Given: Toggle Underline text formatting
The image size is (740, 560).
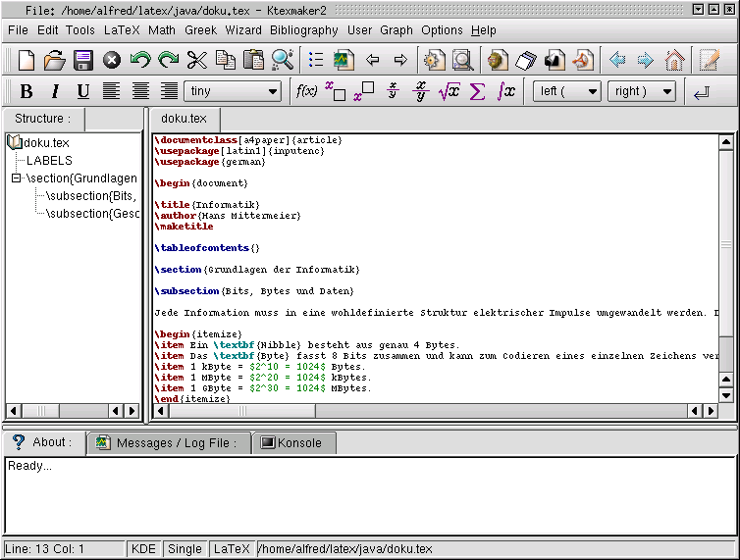Looking at the screenshot, I should (83, 92).
